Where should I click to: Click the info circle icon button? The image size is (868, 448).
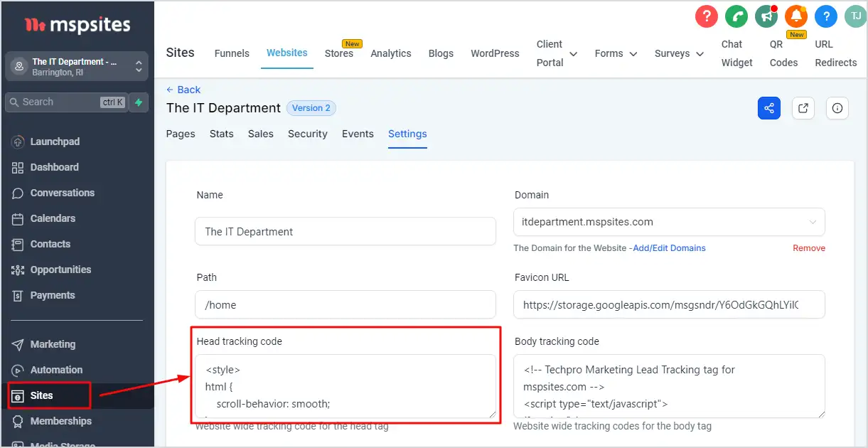[x=837, y=108]
